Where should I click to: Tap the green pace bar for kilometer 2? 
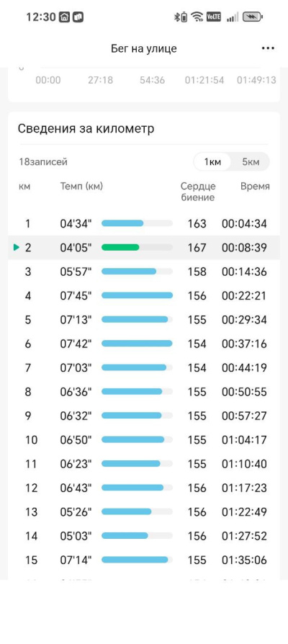coord(120,247)
